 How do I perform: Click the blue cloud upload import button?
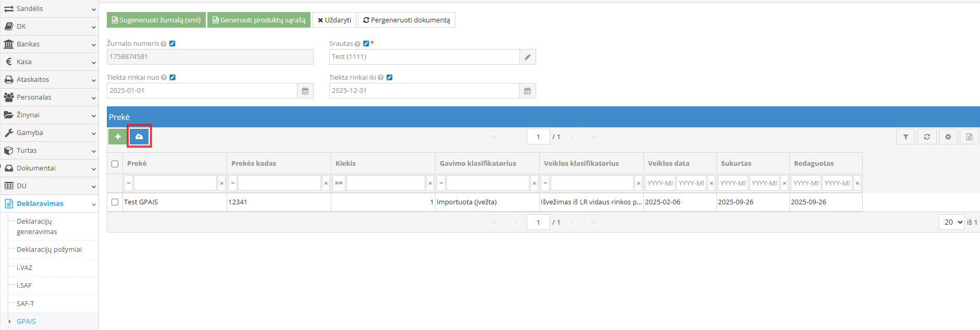139,137
